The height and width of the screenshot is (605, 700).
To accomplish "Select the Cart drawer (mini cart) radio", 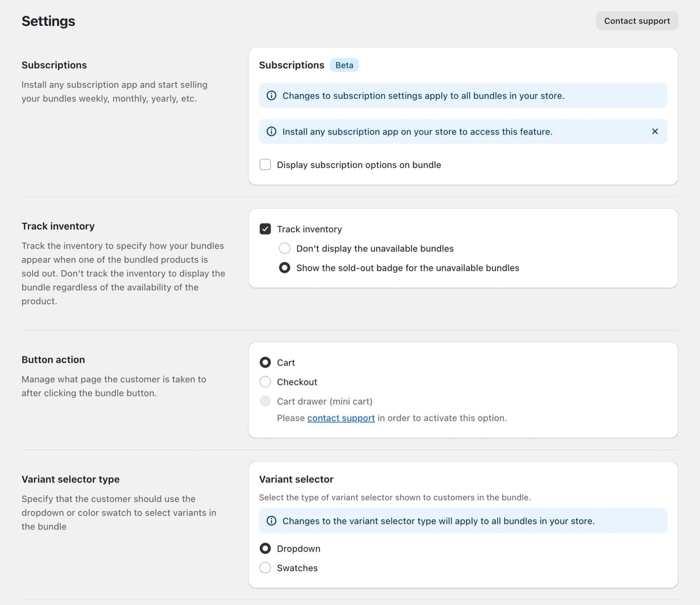I will pos(265,401).
